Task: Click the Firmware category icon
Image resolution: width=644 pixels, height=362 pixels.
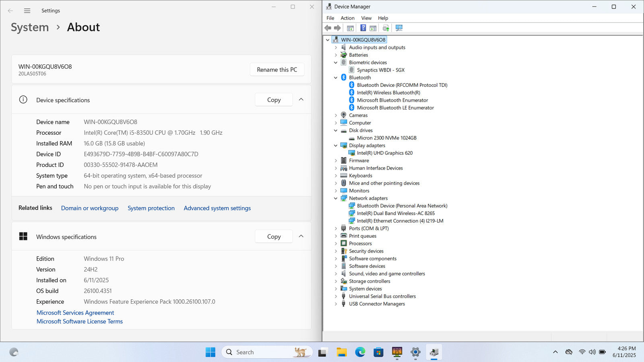Action: pos(343,160)
